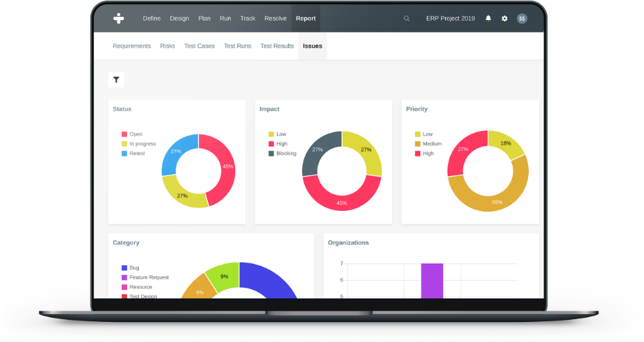The width and height of the screenshot is (644, 342).
Task: Toggle the Medium legend entry in Priority
Action: click(x=432, y=144)
